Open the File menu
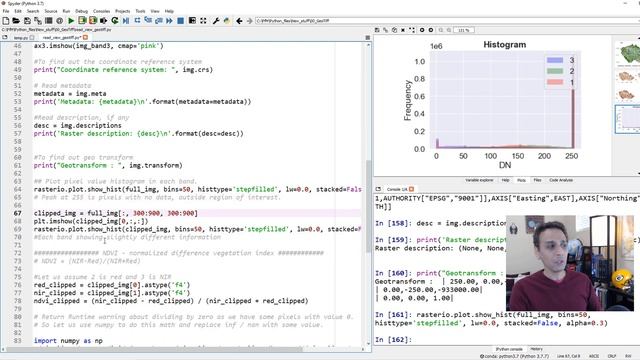 [6, 11]
